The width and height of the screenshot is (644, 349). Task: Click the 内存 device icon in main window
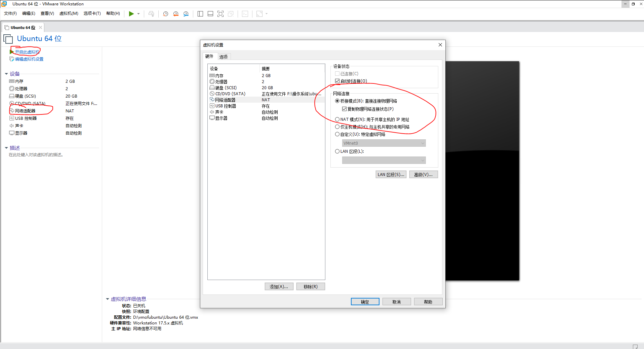[x=12, y=81]
